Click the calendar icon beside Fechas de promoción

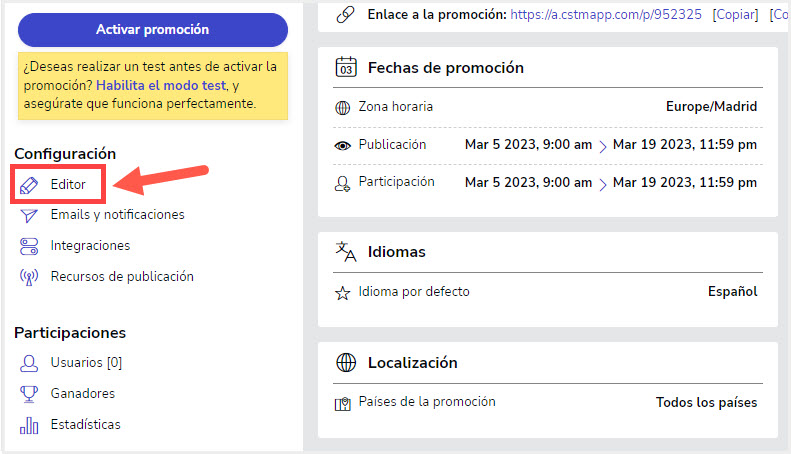click(x=346, y=67)
